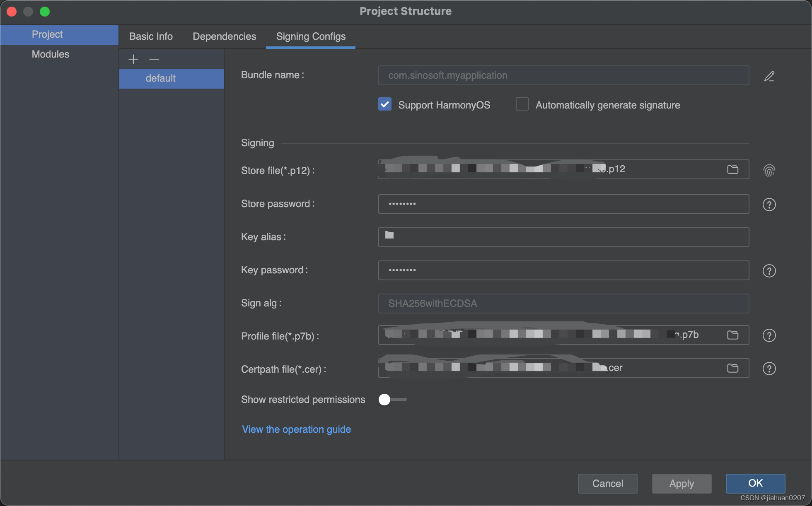
Task: Toggle Show restricted permissions switch
Action: 392,400
